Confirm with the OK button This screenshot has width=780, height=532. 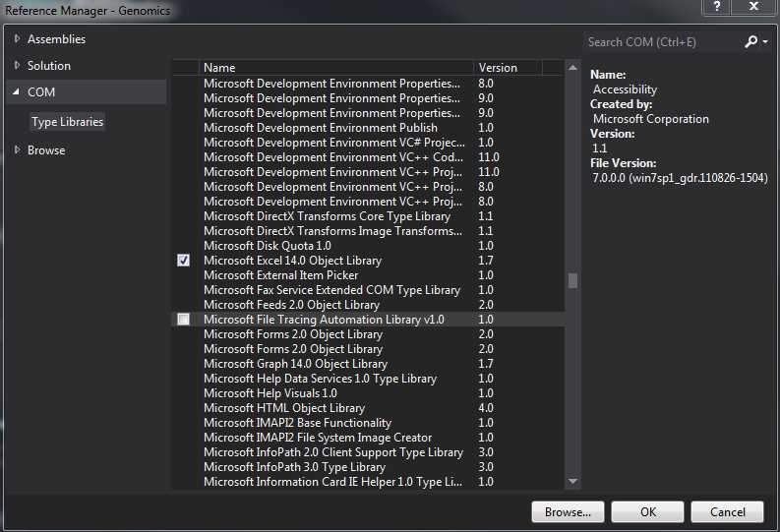[x=647, y=511]
